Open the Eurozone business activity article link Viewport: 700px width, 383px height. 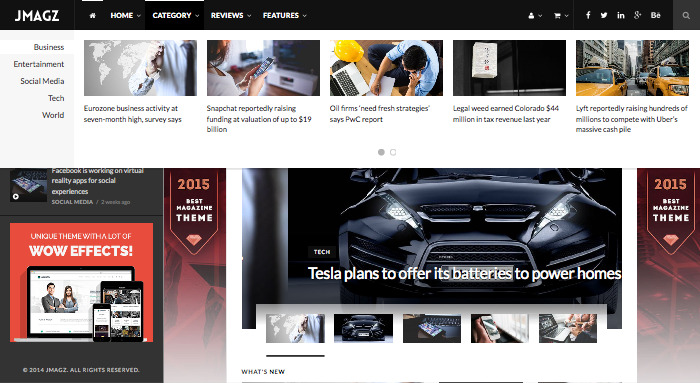(x=133, y=114)
